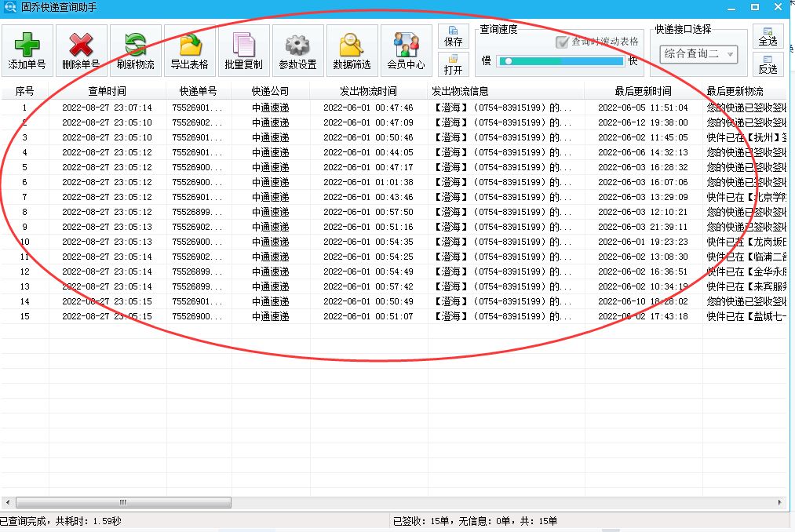Click the app logo in the title bar
Viewport: 795px width, 532px height.
tap(9, 7)
